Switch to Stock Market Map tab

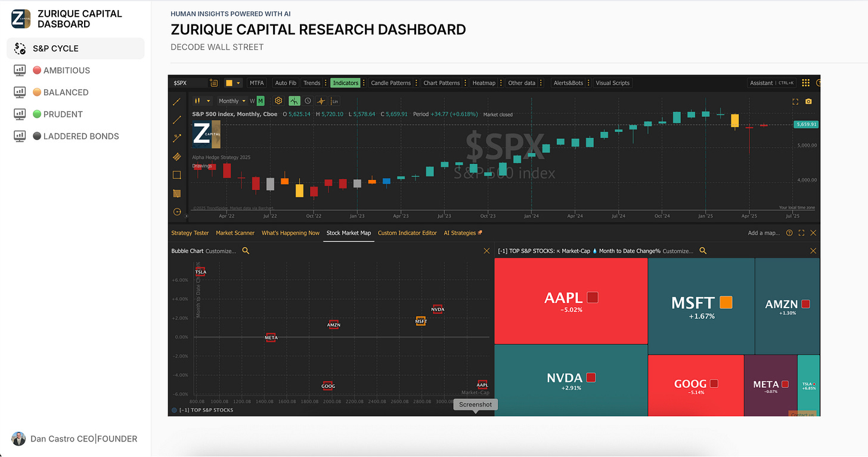pyautogui.click(x=349, y=233)
